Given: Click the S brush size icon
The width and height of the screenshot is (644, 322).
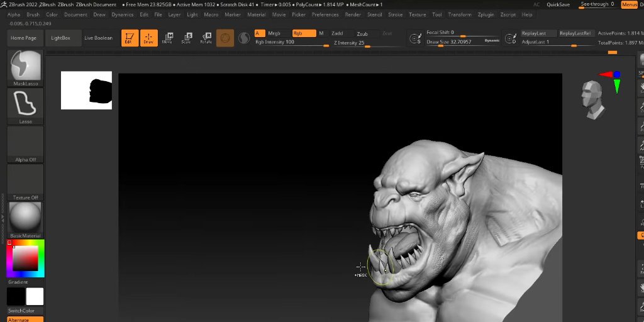Looking at the screenshot, I should point(416,38).
